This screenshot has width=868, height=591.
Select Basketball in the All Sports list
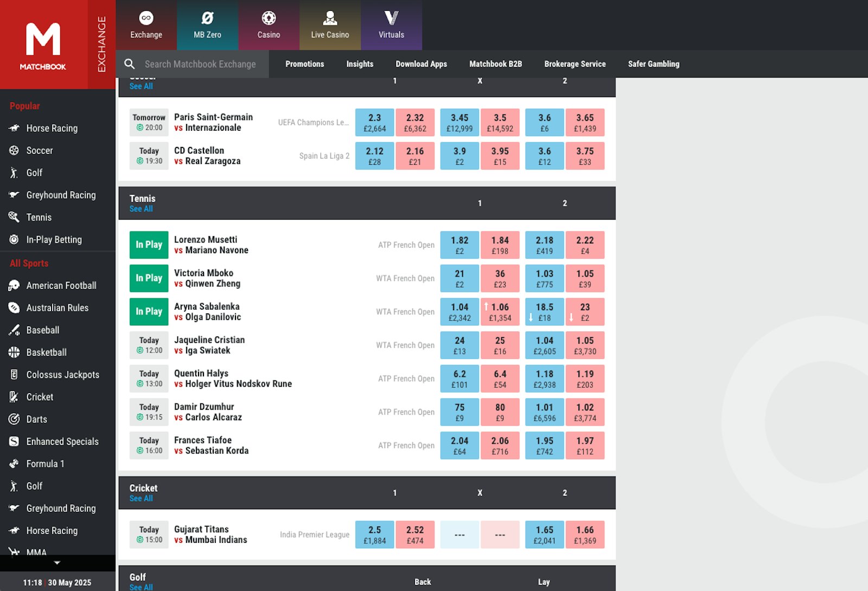coord(46,352)
